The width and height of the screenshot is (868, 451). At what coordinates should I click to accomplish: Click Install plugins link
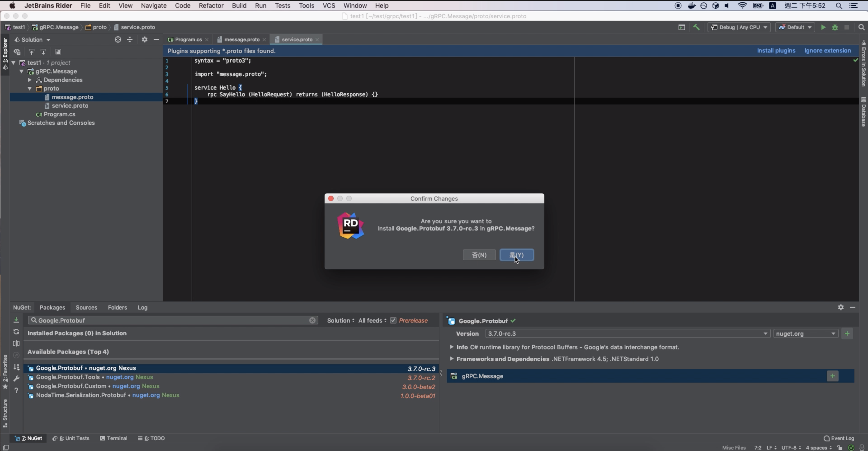pyautogui.click(x=776, y=51)
